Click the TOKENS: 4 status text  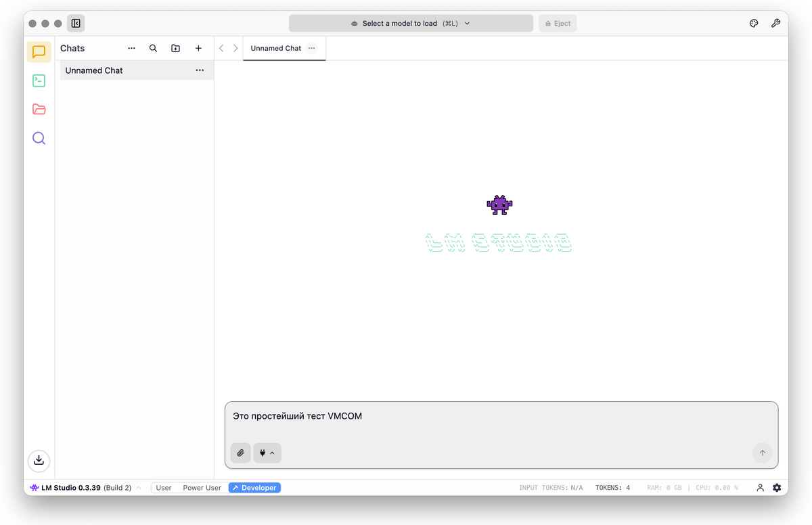tap(612, 488)
